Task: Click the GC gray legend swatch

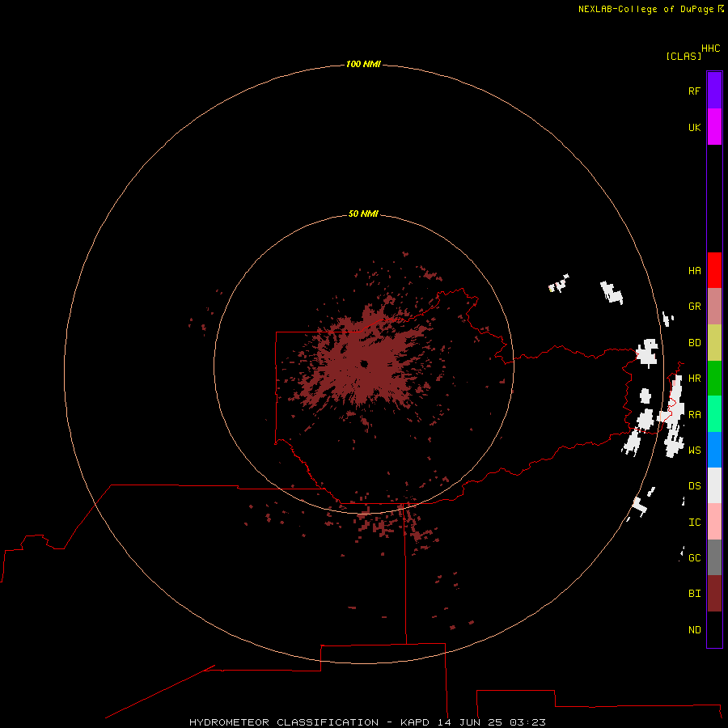Action: click(714, 557)
